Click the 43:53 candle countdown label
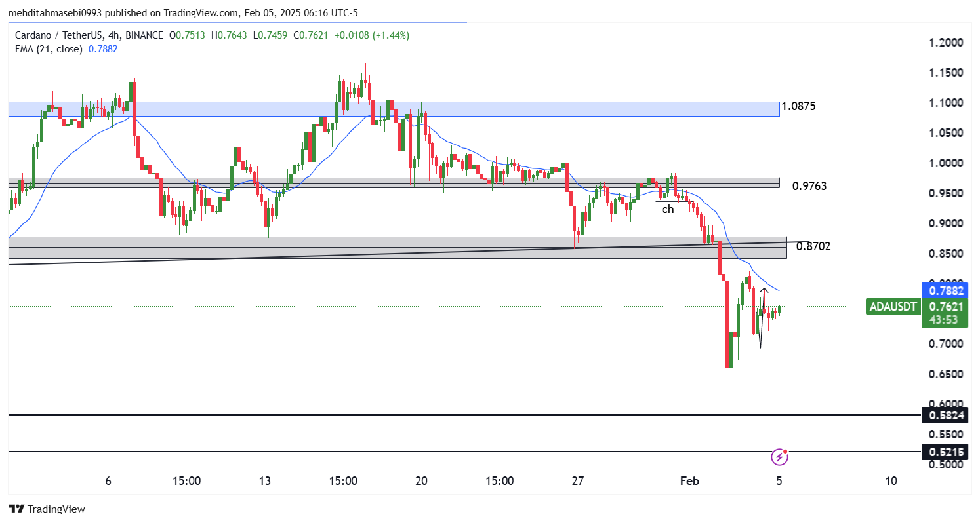Viewport: 980px width, 523px height. pyautogui.click(x=944, y=320)
